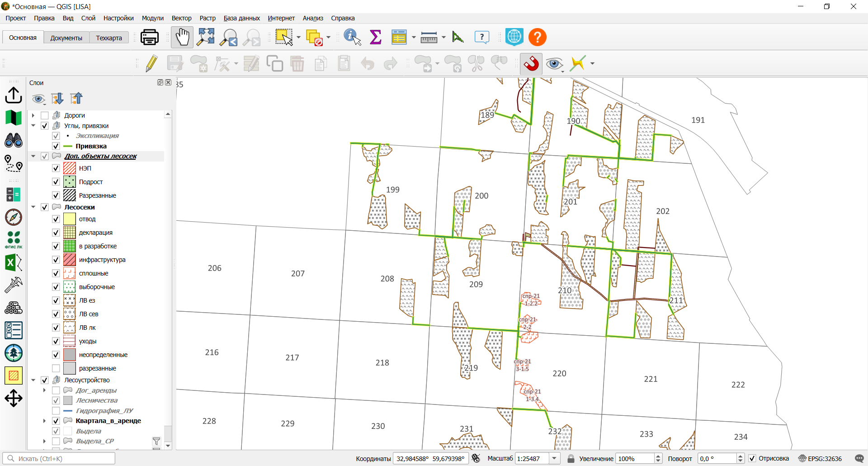Click the Print layout icon

pyautogui.click(x=149, y=37)
